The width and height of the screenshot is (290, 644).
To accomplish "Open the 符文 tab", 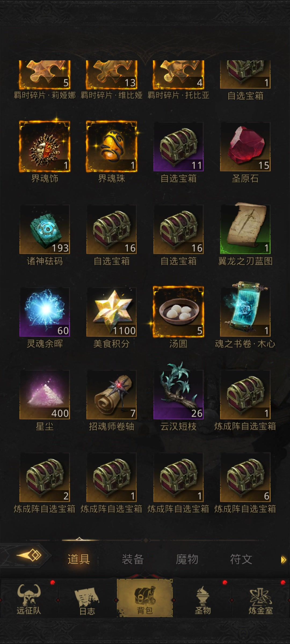I will tap(241, 559).
